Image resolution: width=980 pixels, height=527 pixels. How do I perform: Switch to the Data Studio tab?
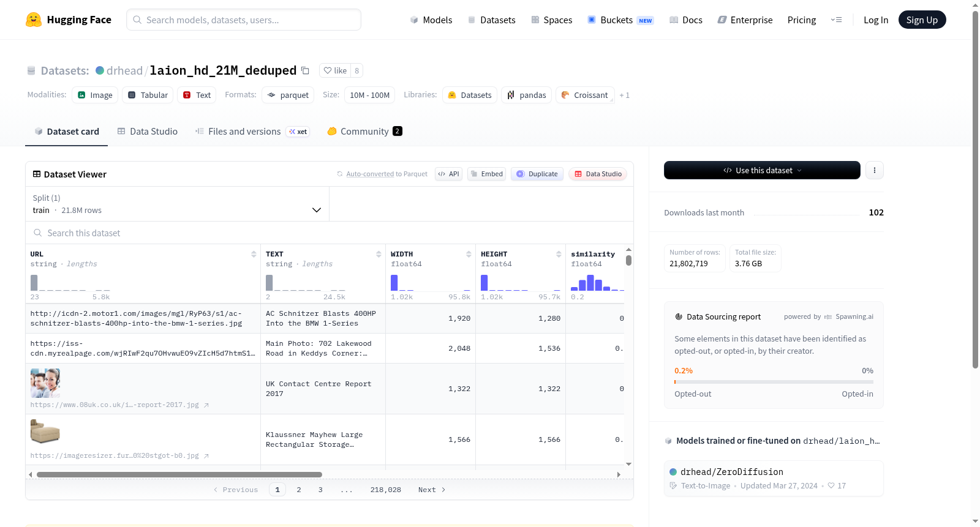coord(148,131)
